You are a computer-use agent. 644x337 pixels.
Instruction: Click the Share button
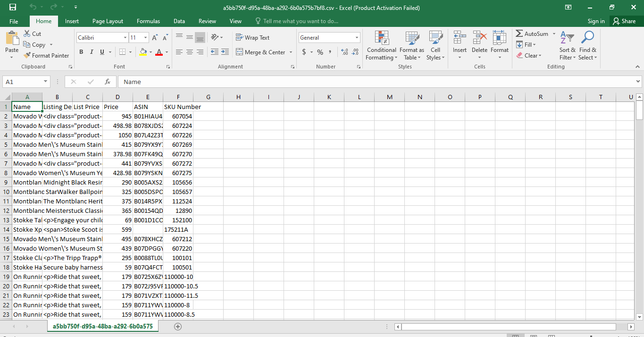pos(624,21)
